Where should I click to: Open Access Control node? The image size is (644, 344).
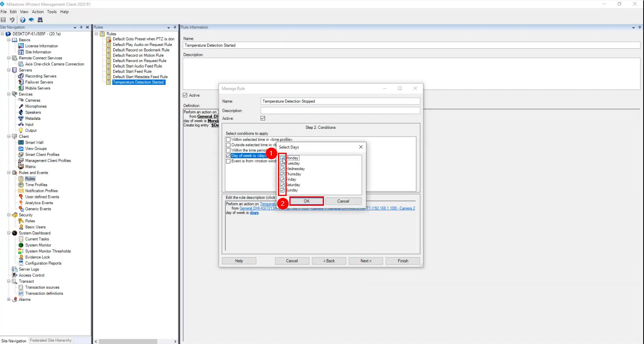31,275
